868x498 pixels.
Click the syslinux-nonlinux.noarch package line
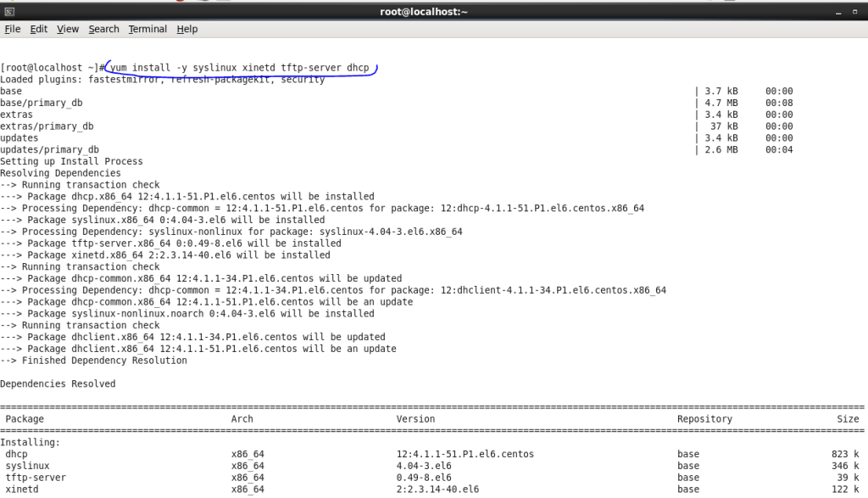click(x=187, y=314)
